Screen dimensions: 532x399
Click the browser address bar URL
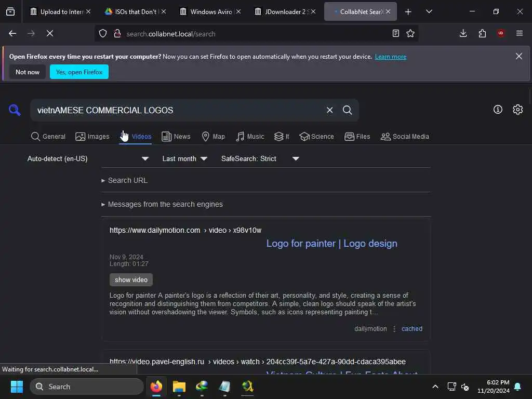171,34
